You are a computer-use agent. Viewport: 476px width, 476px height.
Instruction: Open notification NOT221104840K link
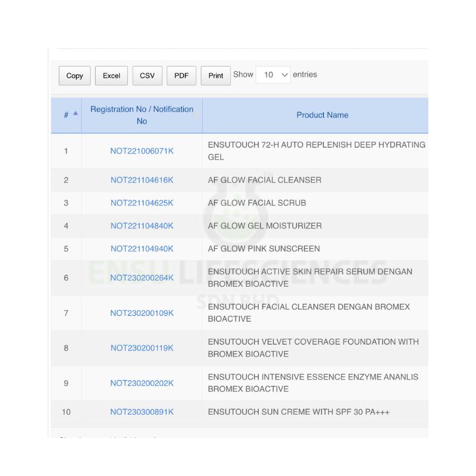pos(142,226)
